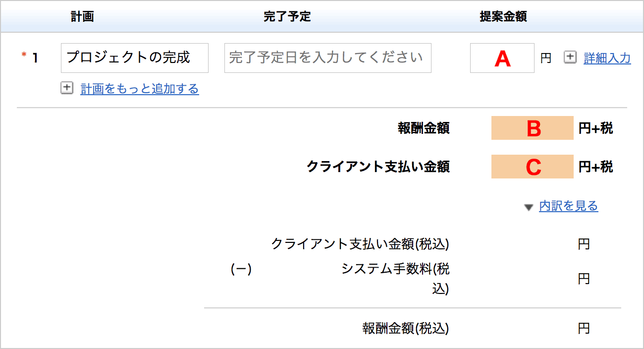Viewport: 644px width, 349px height.
Task: Add another plan via 計画をもっと追加する link
Action: (x=140, y=89)
